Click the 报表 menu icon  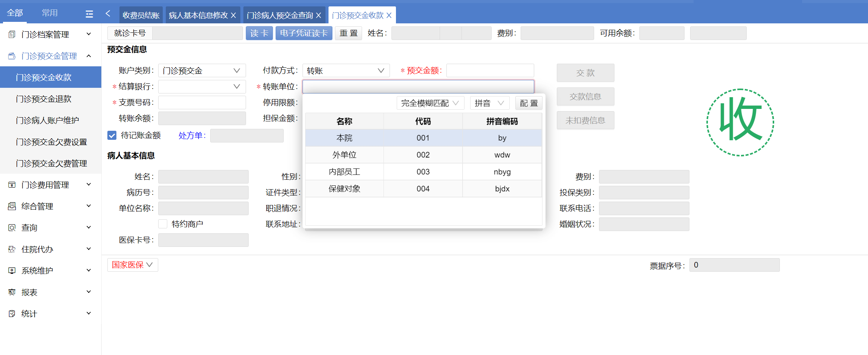pyautogui.click(x=12, y=292)
